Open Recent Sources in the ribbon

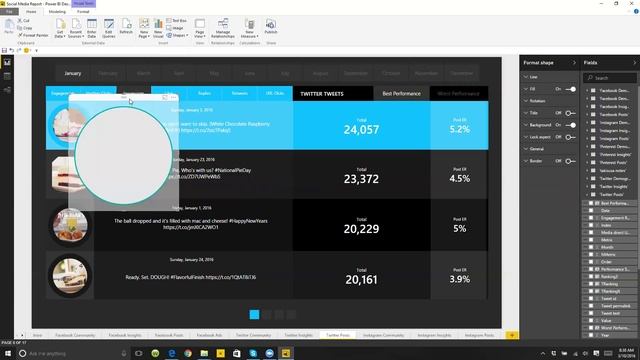tap(76, 28)
